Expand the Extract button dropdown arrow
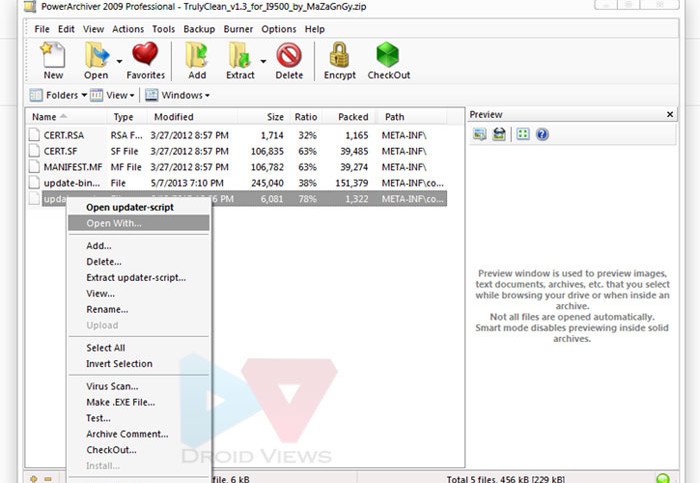This screenshot has height=483, width=700. click(263, 61)
